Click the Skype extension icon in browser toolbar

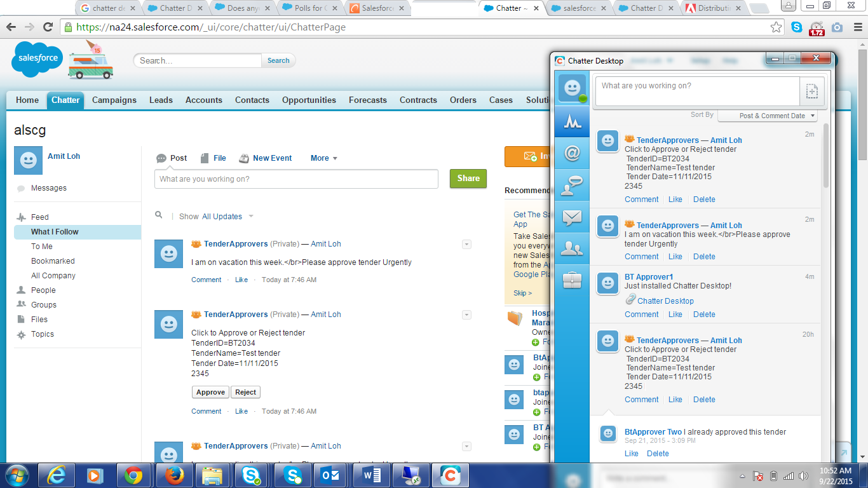coord(797,27)
